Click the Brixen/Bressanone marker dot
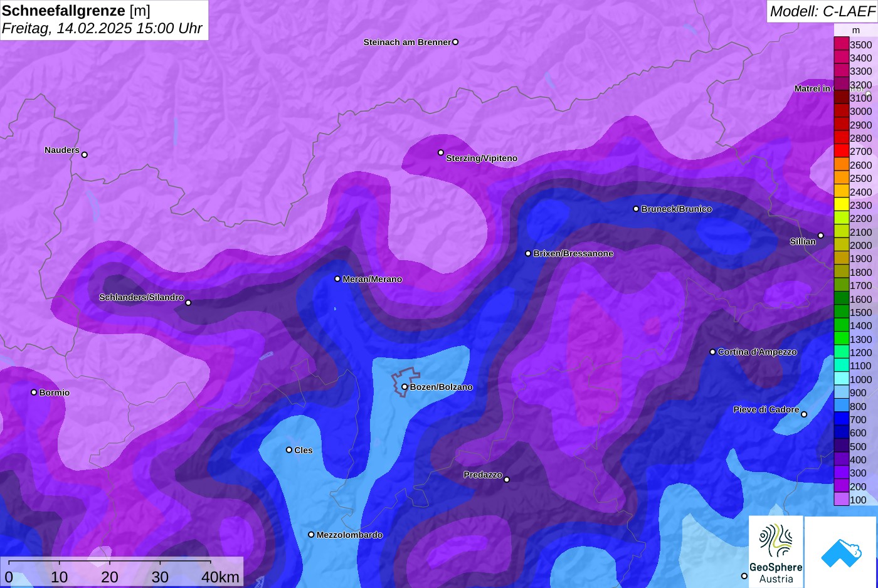Image resolution: width=878 pixels, height=588 pixels. tap(528, 253)
